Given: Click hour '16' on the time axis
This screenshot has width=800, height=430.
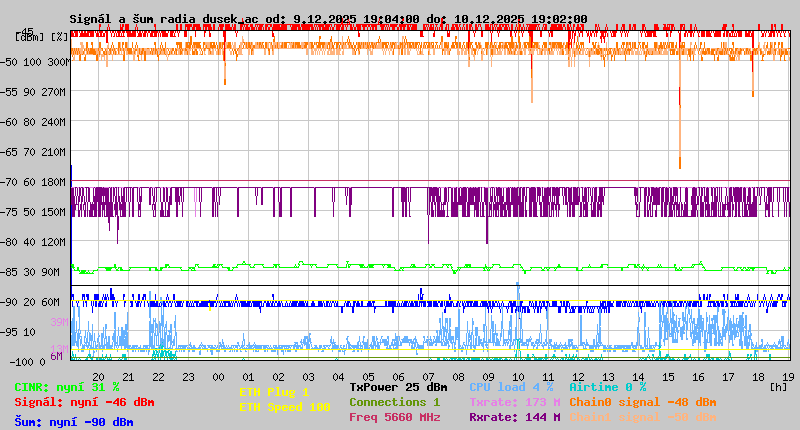Looking at the screenshot, I should pyautogui.click(x=698, y=377).
